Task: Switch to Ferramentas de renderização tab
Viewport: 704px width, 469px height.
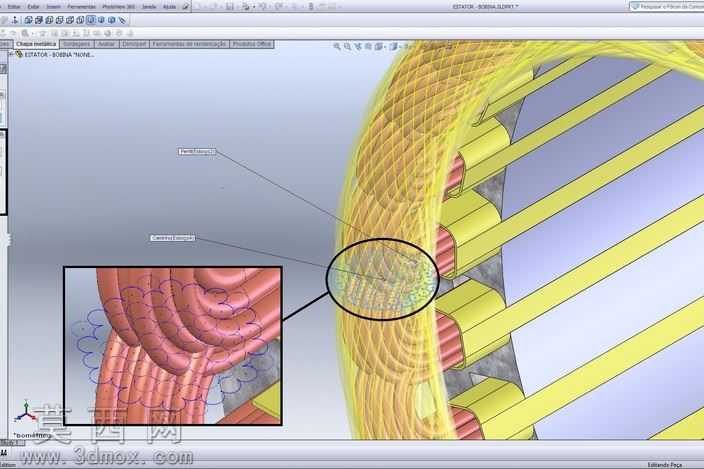Action: point(189,44)
